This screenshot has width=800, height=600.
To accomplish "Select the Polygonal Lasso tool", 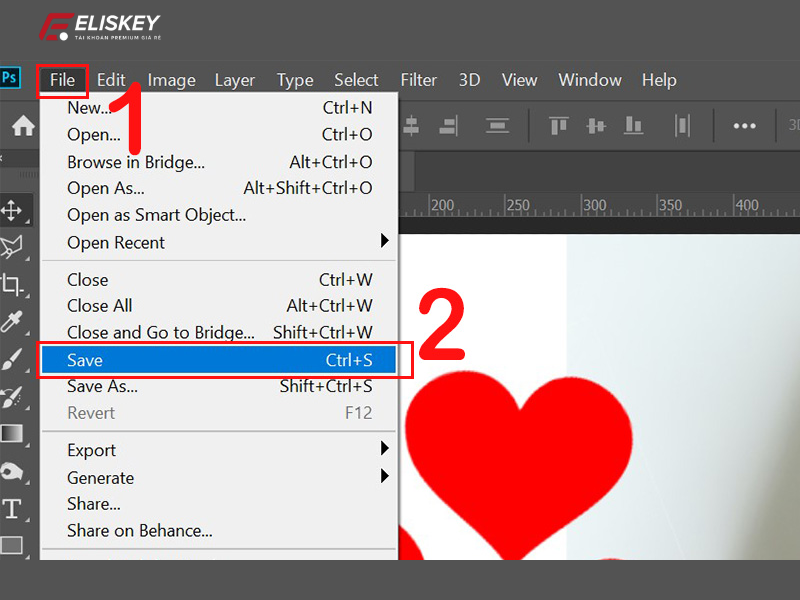I will coord(12,247).
